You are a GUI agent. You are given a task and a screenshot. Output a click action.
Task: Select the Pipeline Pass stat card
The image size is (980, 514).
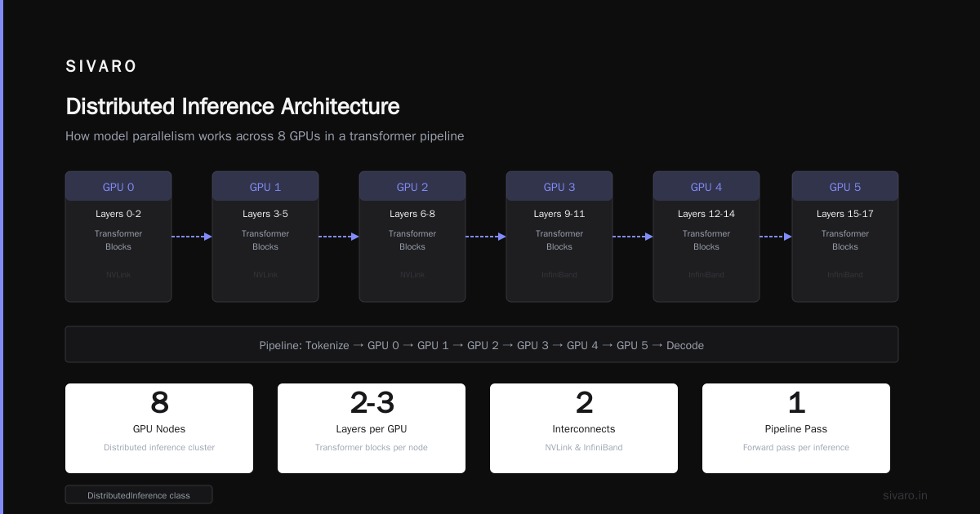click(x=796, y=428)
